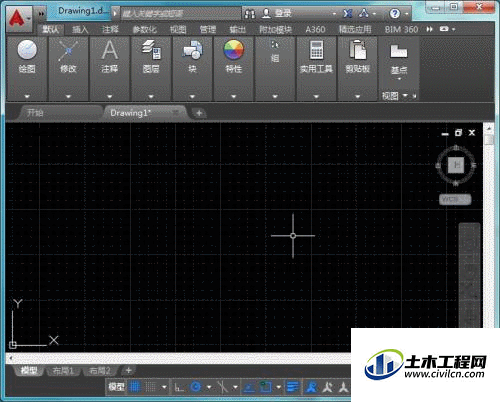Image resolution: width=500 pixels, height=402 pixels.
Task: Click the 特性 color wheel icon
Action: (234, 49)
